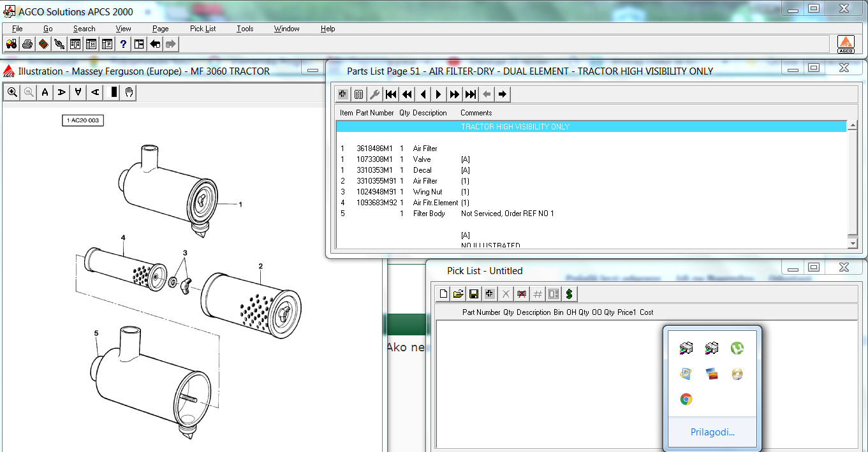Screen dimensions: 868x452
Task: Jump to first Parts List page
Action: [x=391, y=94]
